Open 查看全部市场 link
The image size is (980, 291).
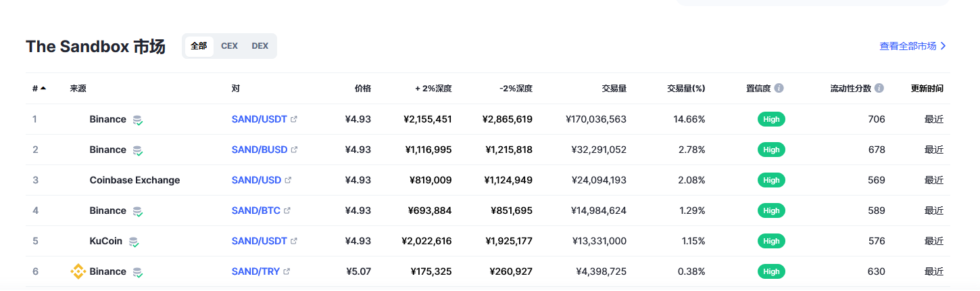(913, 46)
